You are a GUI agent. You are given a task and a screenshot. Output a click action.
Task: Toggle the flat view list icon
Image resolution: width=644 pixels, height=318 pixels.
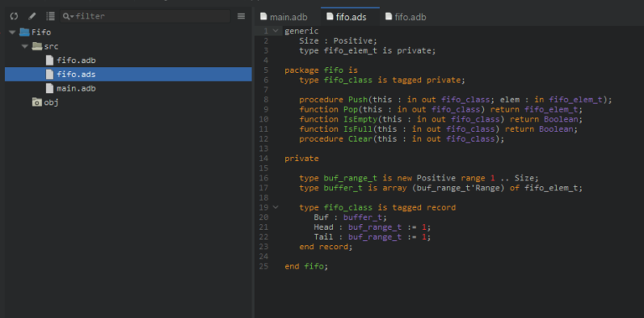[50, 17]
